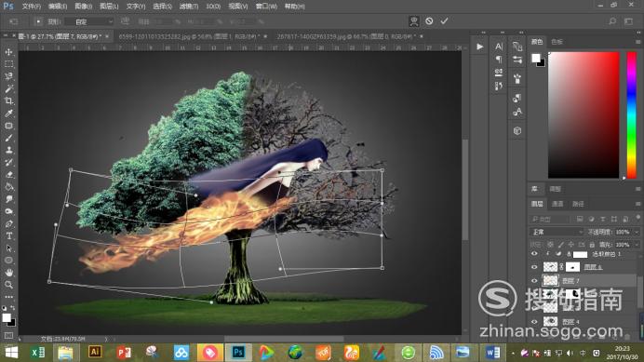644x362 pixels.
Task: Select the Clone Stamp tool
Action: click(8, 151)
